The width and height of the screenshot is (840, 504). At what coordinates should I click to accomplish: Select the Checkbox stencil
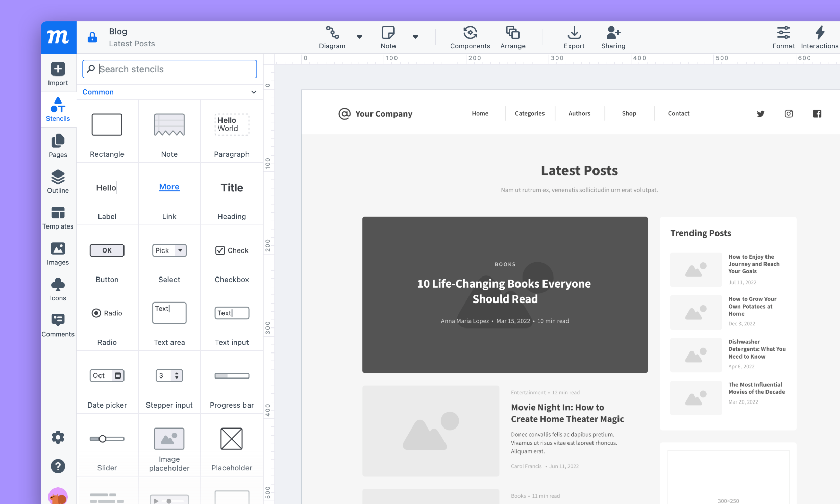pos(232,257)
